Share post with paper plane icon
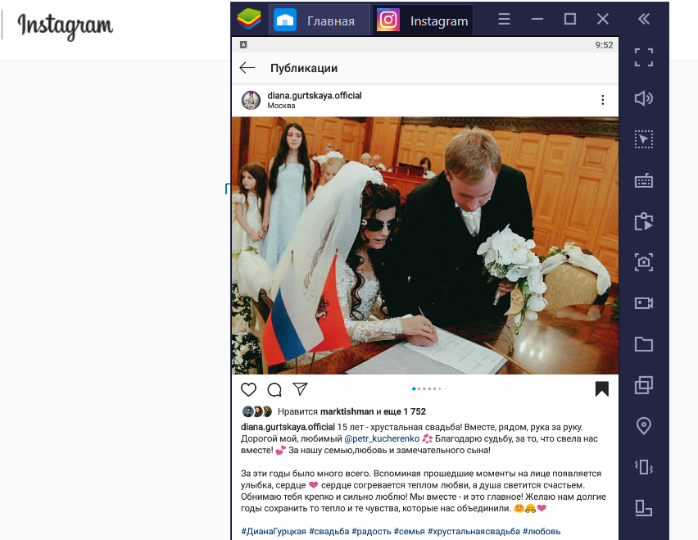Viewport: 698px width, 540px height. (300, 389)
